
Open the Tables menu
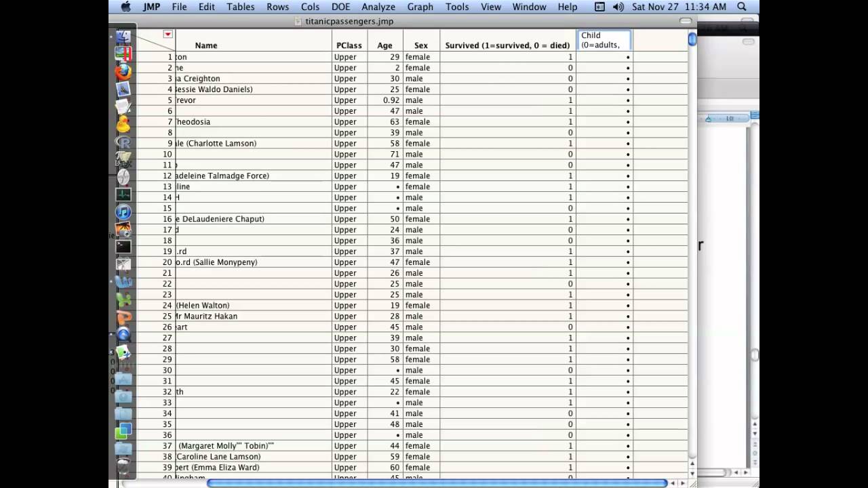241,7
